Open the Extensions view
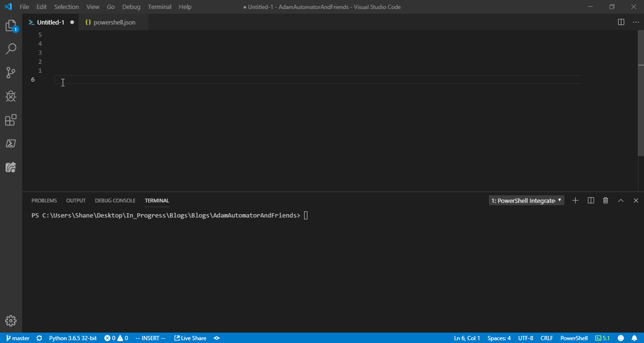This screenshot has width=644, height=343. (11, 120)
